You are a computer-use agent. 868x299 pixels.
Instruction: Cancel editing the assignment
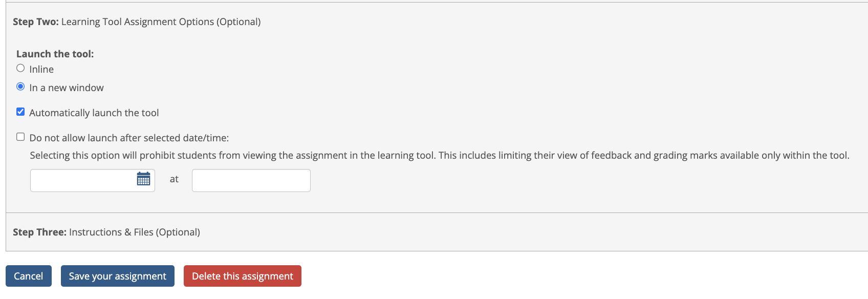tap(29, 276)
